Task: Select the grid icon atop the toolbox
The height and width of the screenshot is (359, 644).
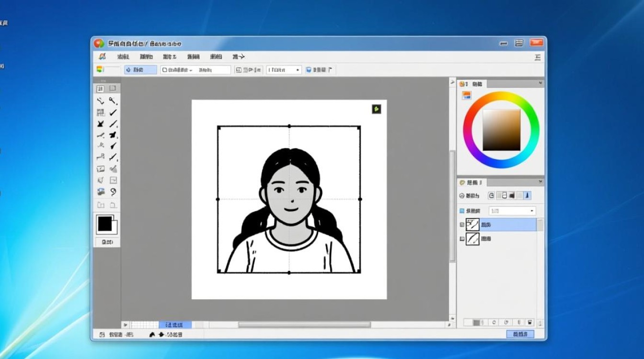Action: pyautogui.click(x=101, y=89)
